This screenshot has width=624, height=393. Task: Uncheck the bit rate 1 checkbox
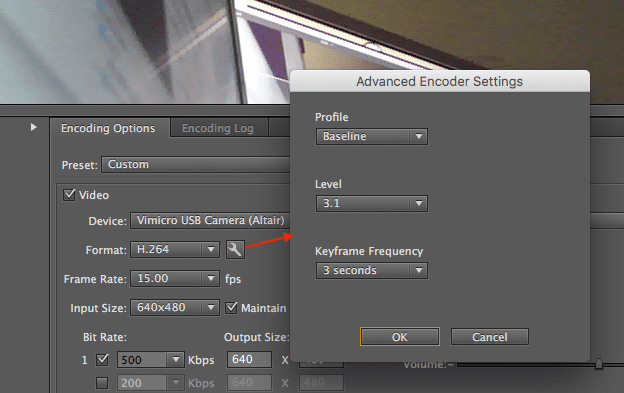(x=102, y=360)
